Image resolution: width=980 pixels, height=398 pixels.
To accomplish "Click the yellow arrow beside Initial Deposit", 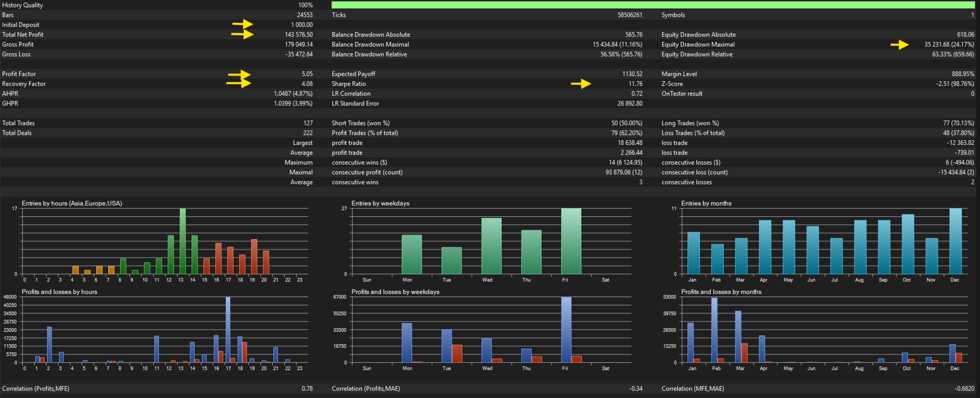I will [x=242, y=24].
